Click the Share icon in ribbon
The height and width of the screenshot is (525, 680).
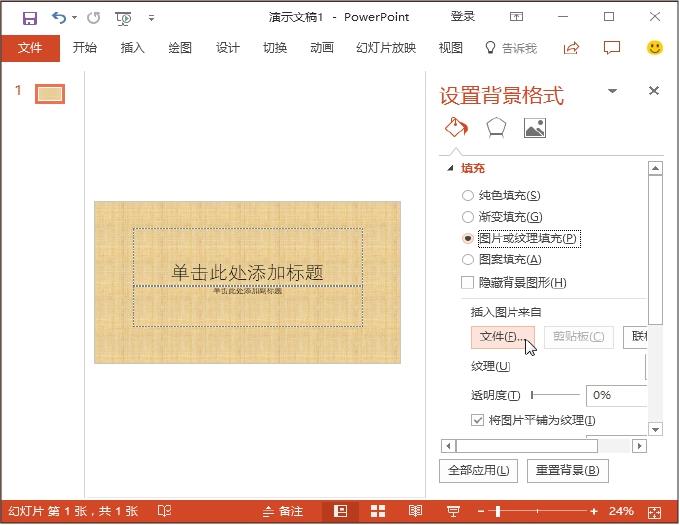click(572, 48)
